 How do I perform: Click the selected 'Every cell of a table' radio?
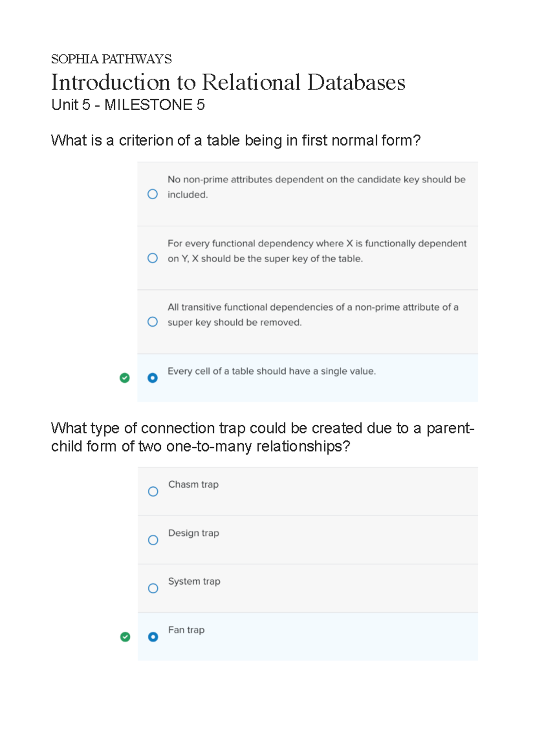(152, 378)
